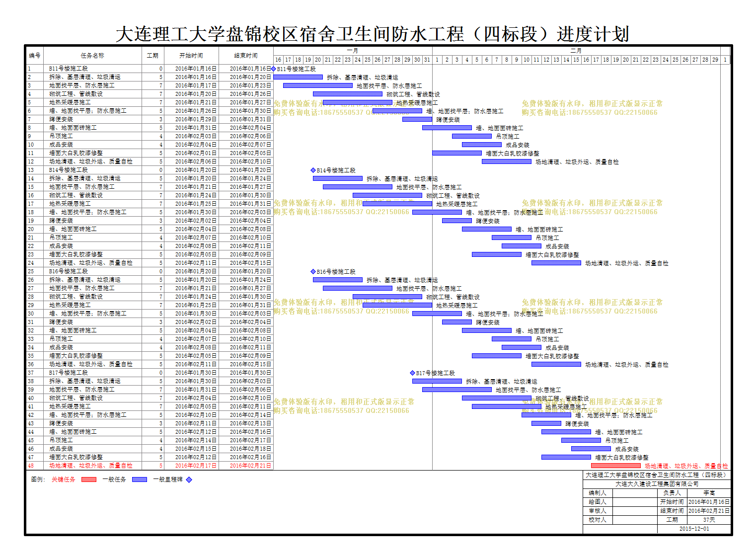Click the 37天 duration value

pos(709,520)
